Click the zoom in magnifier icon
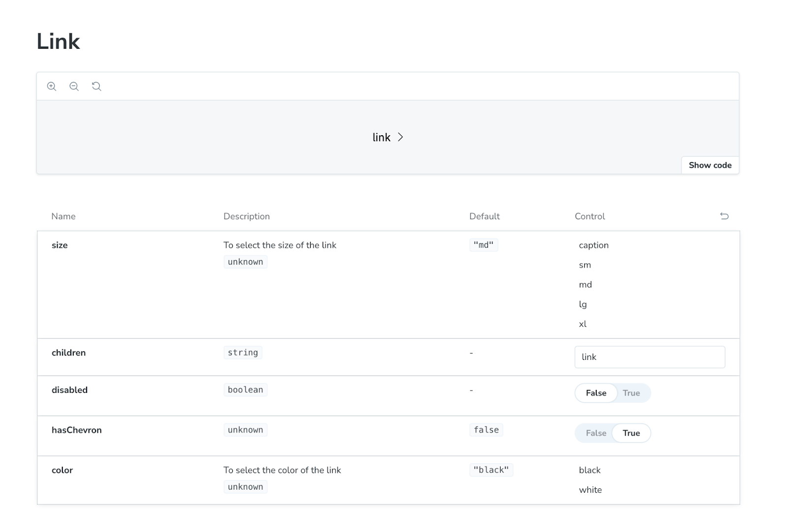 (52, 87)
